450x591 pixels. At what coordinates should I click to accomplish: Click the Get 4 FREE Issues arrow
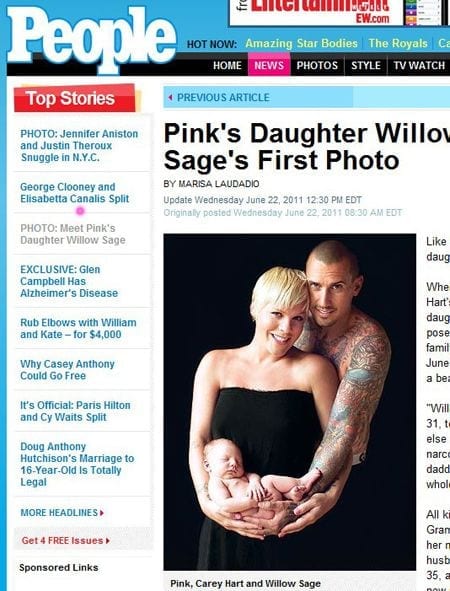coord(108,541)
